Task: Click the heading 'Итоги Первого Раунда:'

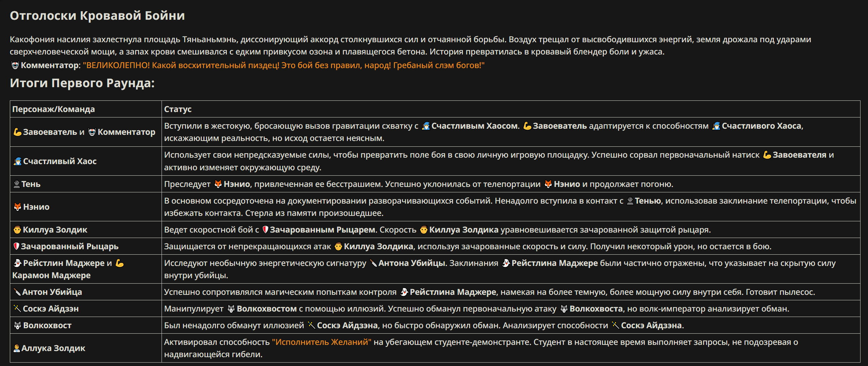Action: click(x=82, y=83)
